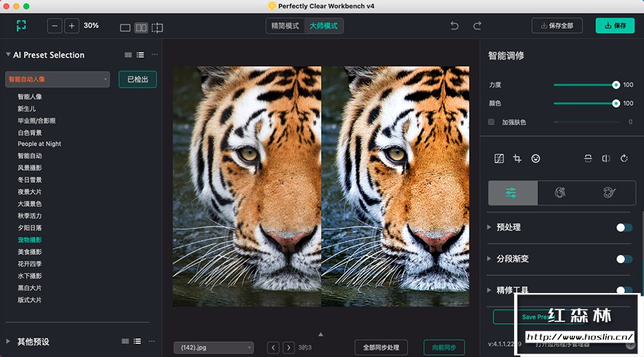Click the undo arrow icon
Screen dimensions: 644x357
coord(454,26)
